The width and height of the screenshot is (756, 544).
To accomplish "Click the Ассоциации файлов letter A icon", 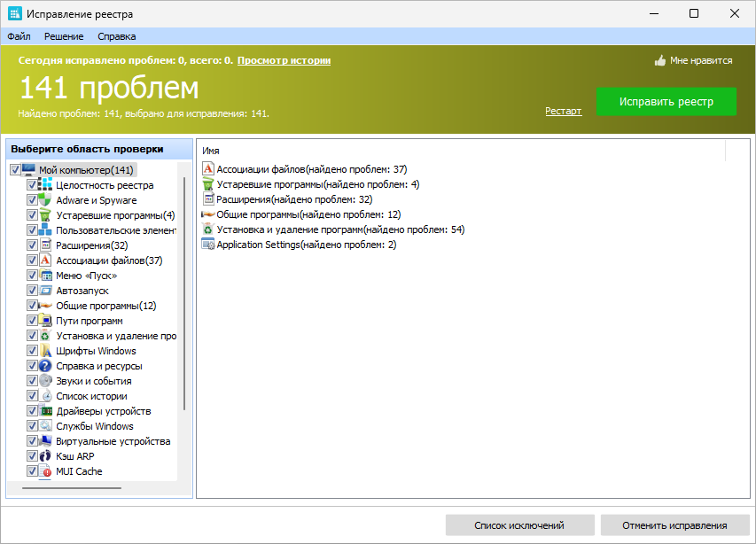I will click(x=43, y=260).
